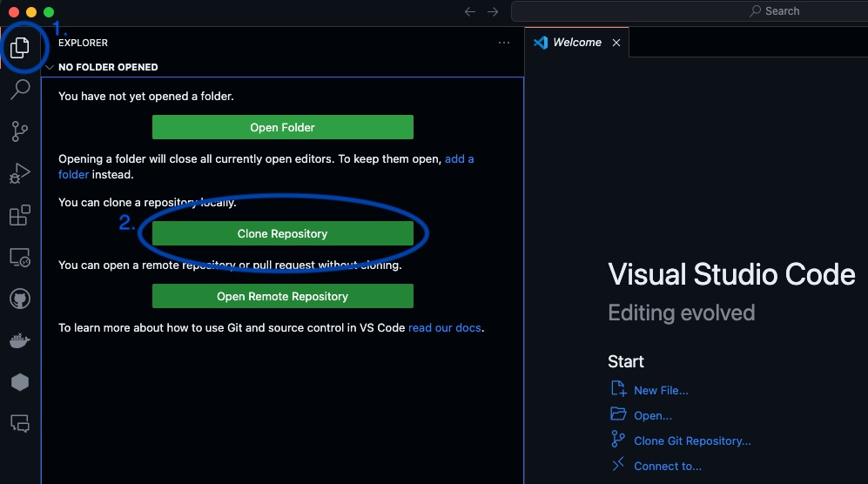Open the GitHub view in activity bar
This screenshot has height=484, width=868.
[19, 299]
